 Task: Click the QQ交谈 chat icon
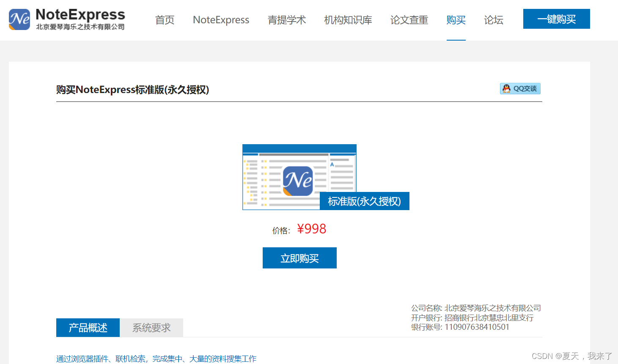(x=520, y=89)
